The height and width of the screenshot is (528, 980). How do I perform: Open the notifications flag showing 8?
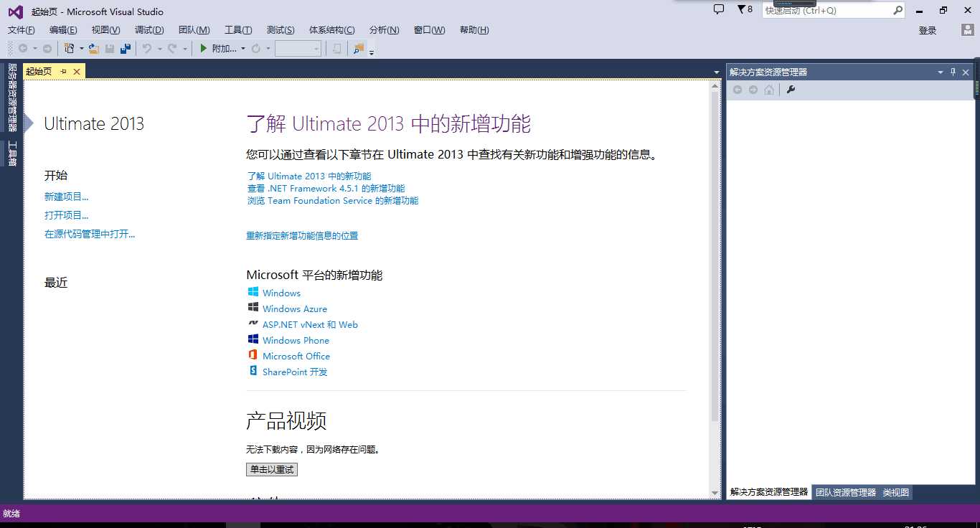tap(745, 9)
